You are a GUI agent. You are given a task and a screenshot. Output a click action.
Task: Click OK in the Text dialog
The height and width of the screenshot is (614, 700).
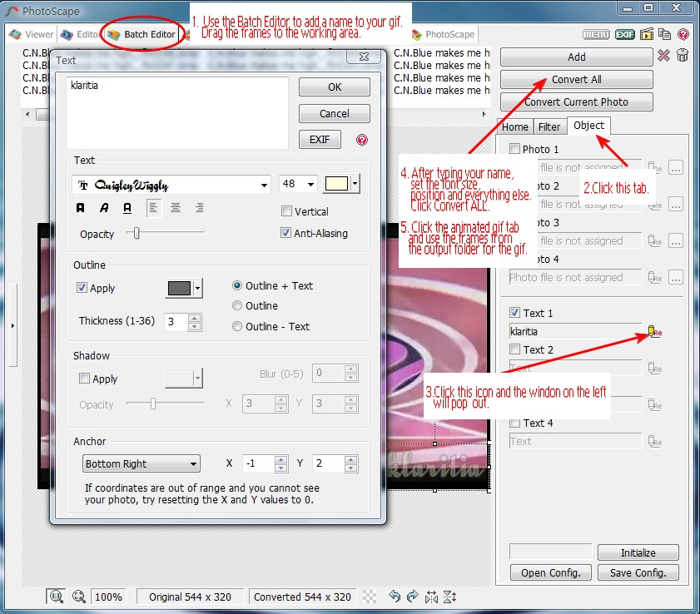coord(335,87)
